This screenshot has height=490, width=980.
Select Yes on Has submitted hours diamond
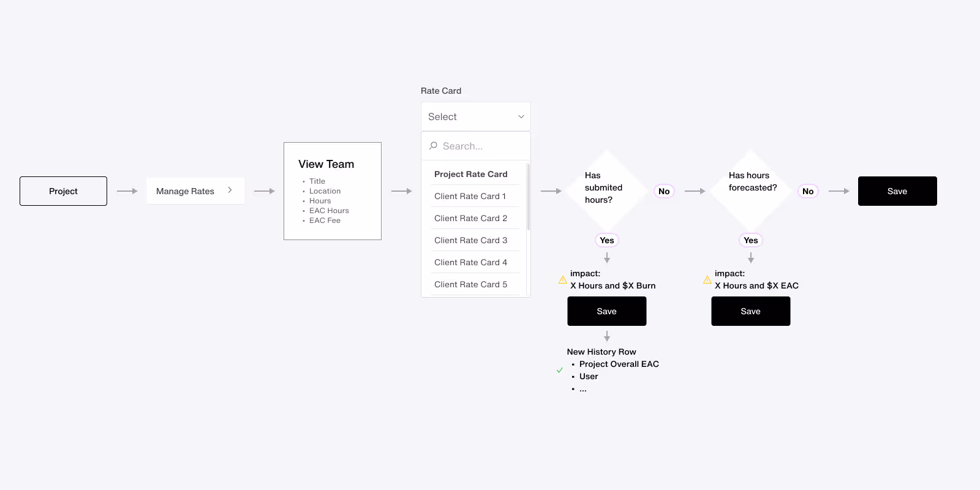tap(607, 240)
